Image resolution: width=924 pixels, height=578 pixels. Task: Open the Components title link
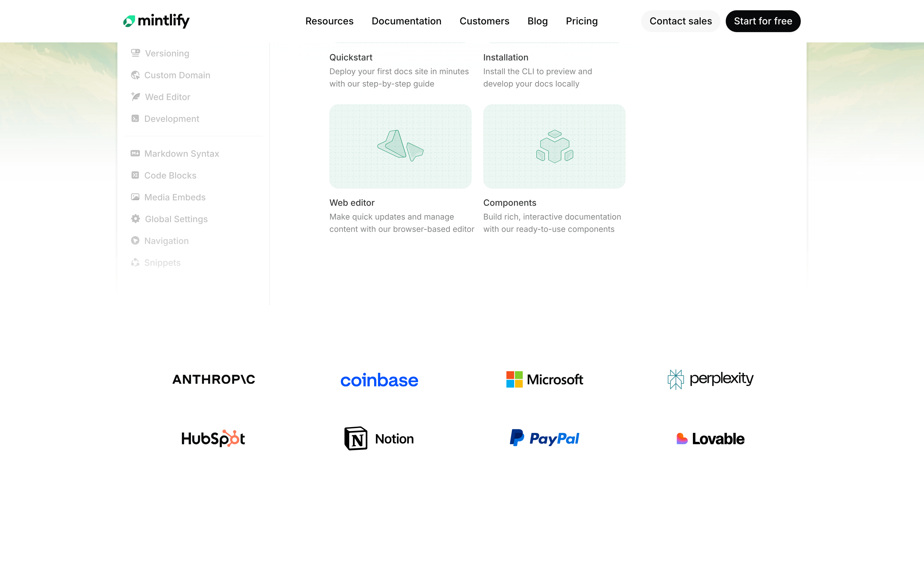pos(509,203)
